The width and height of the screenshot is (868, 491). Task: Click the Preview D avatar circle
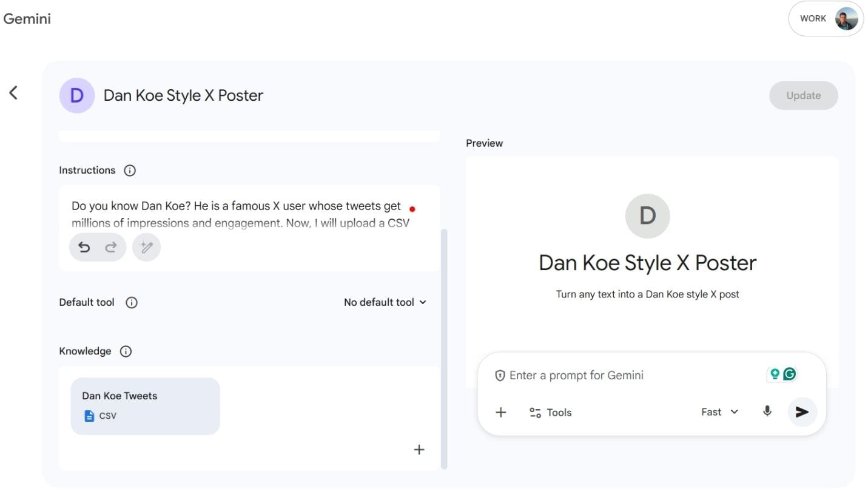647,216
